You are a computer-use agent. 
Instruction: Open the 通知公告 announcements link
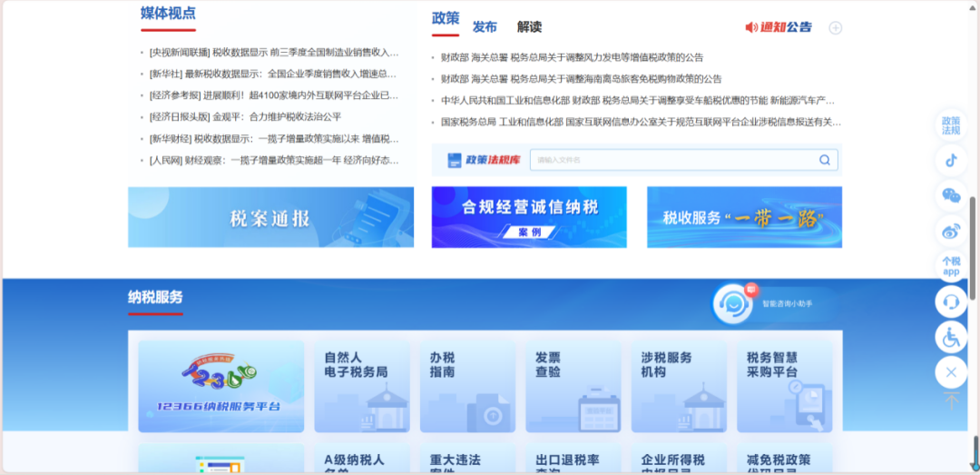coord(779,27)
